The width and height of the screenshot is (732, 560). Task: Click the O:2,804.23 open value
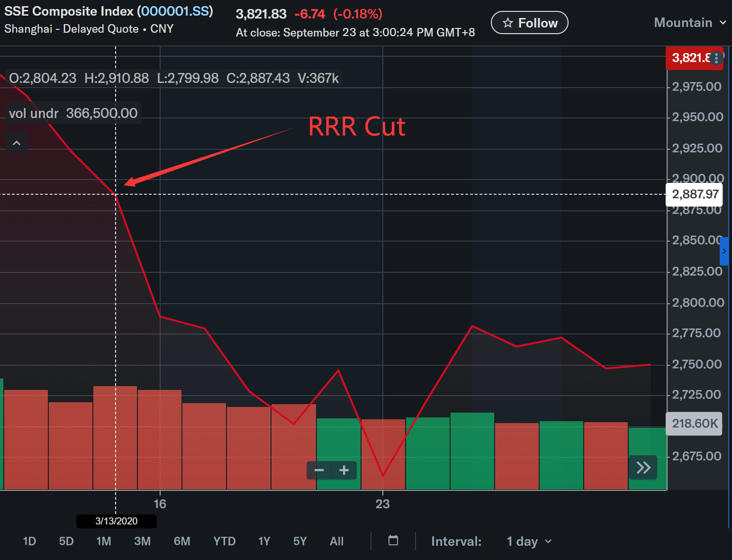43,78
